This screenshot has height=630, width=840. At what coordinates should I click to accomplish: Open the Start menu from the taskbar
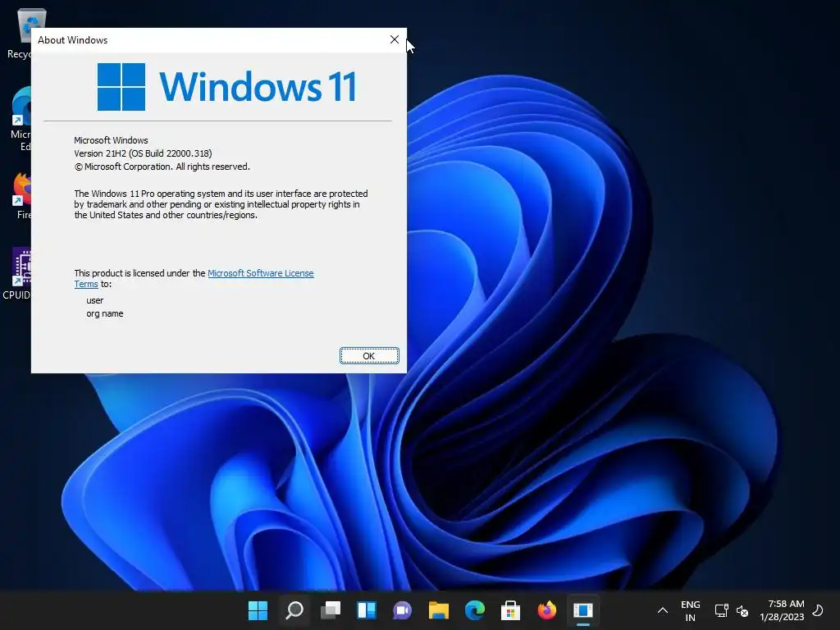[x=258, y=610]
